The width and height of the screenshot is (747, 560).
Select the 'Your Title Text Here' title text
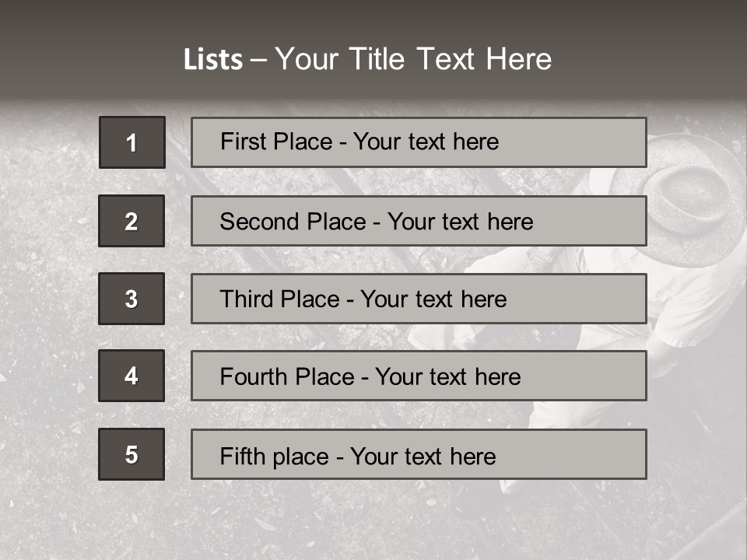pyautogui.click(x=413, y=59)
